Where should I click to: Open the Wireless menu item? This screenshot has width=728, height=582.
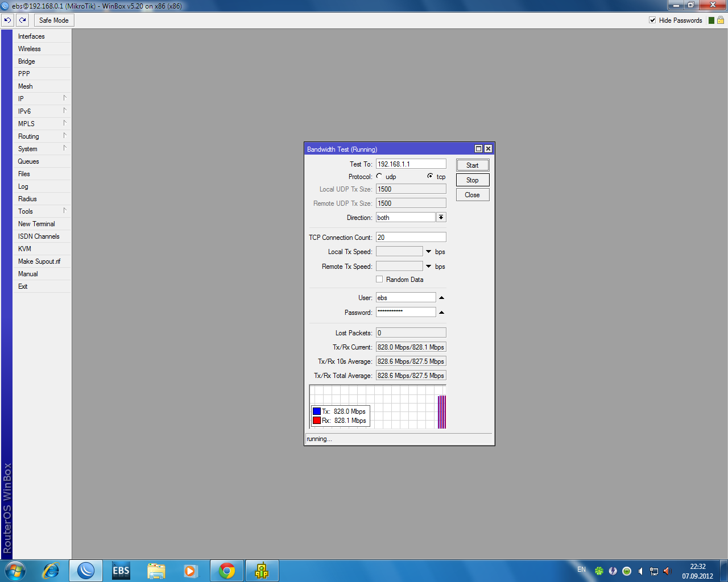point(42,49)
